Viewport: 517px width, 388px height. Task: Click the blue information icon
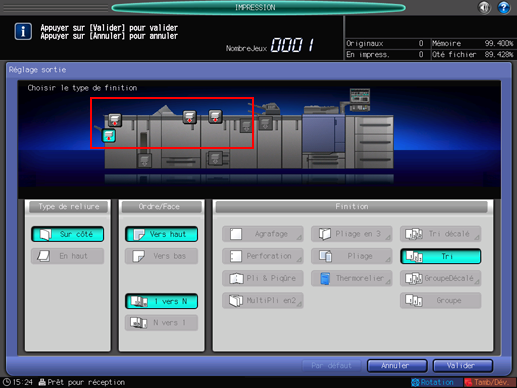tap(23, 31)
